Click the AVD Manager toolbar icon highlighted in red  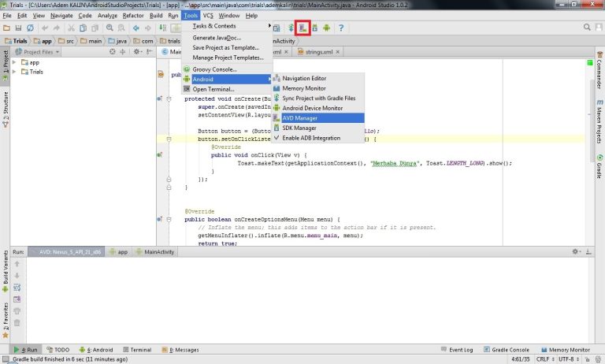click(x=302, y=28)
